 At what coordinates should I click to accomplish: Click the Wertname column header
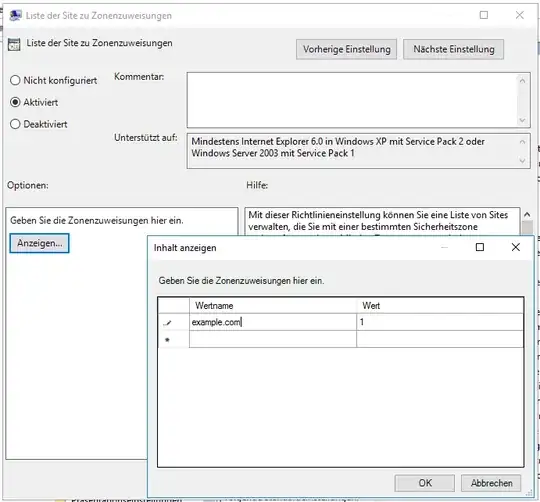pyautogui.click(x=273, y=306)
